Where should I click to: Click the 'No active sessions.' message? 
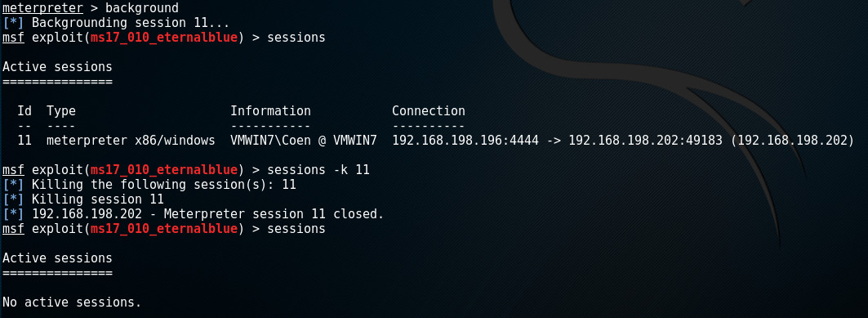click(72, 302)
